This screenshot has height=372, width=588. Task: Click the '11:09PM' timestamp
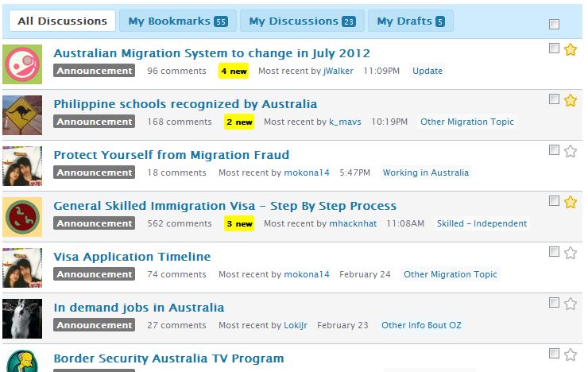(x=381, y=71)
